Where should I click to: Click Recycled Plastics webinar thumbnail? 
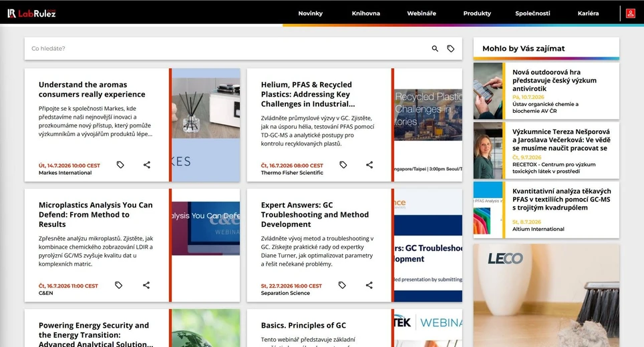(x=428, y=125)
